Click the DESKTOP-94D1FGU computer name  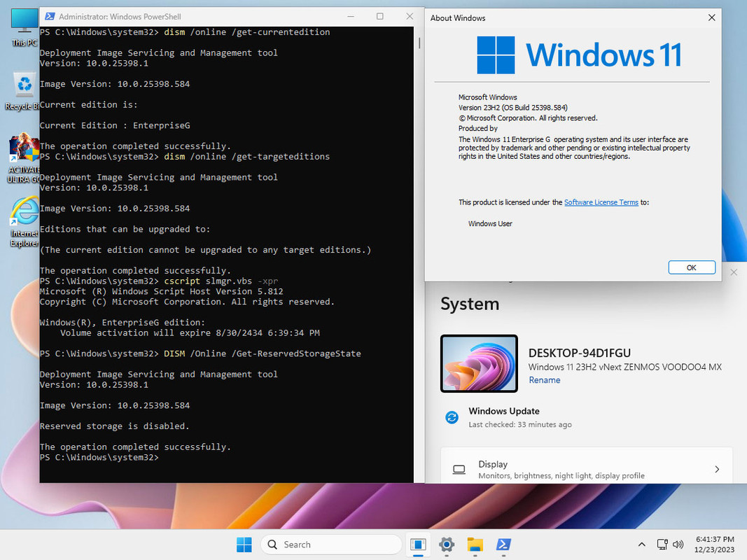[579, 353]
